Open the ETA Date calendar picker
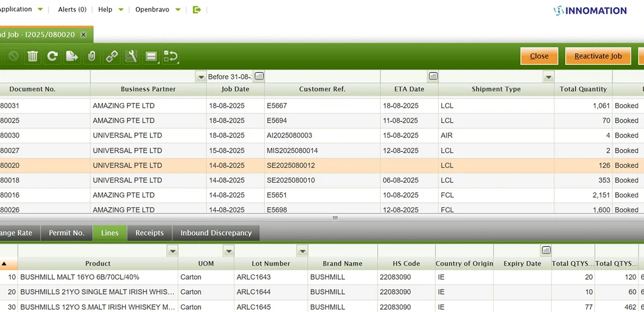 (x=433, y=76)
